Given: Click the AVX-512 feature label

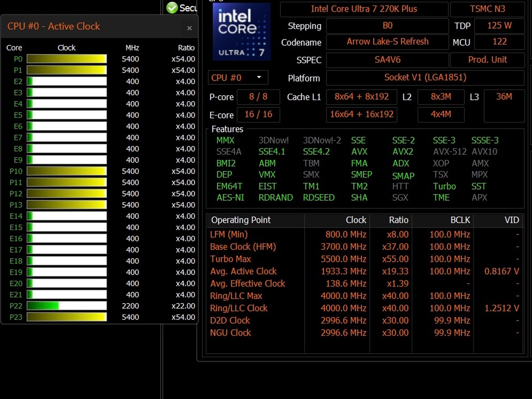Looking at the screenshot, I should click(450, 152).
